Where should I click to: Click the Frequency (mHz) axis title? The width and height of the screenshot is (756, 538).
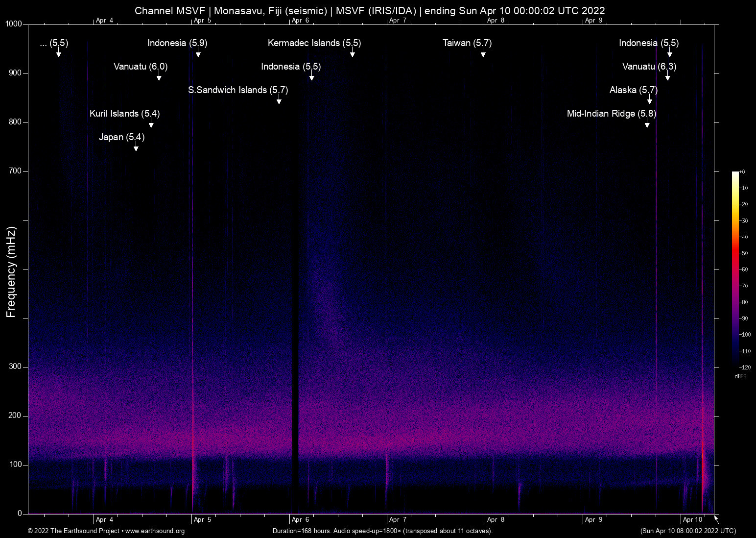[x=11, y=272]
